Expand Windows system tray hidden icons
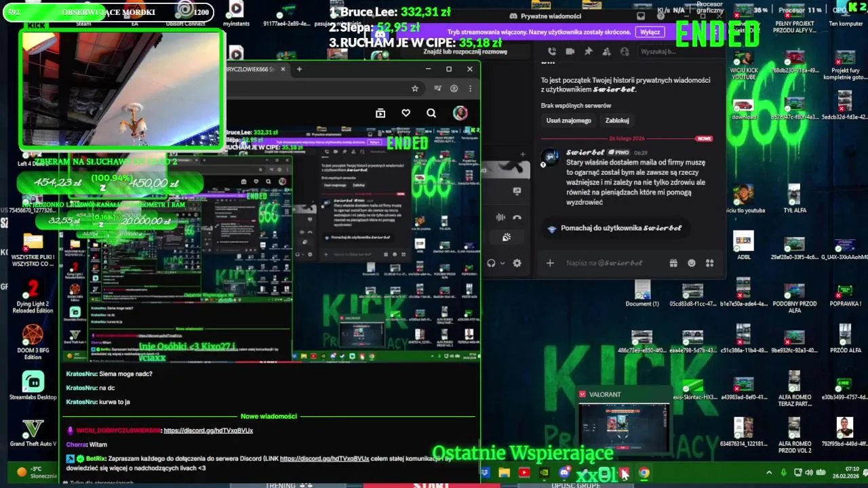 [x=768, y=472]
